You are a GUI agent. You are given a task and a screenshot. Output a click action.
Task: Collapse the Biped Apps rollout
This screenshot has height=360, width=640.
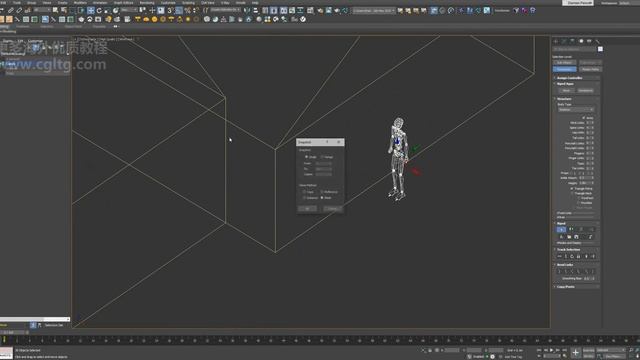tap(565, 84)
